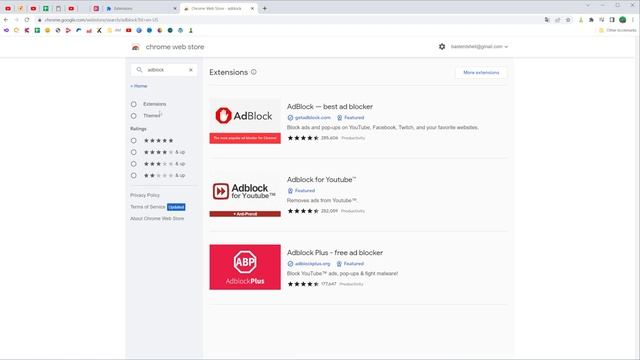Click the AdBlock red hand thumbnail

[x=245, y=121]
